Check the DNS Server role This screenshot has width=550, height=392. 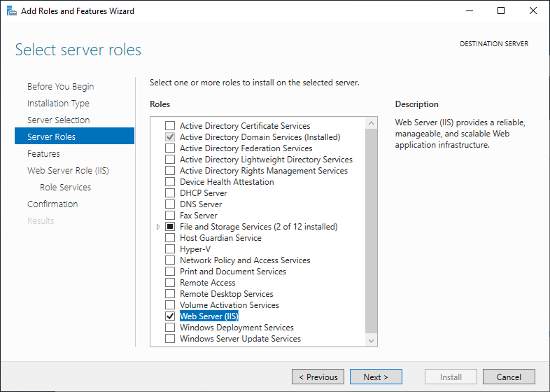coord(169,204)
